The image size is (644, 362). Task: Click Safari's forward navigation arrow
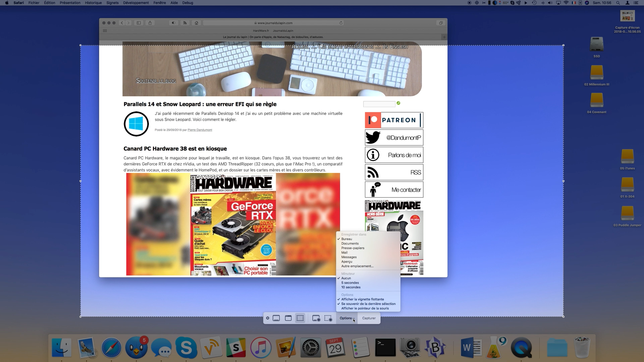coord(128,23)
